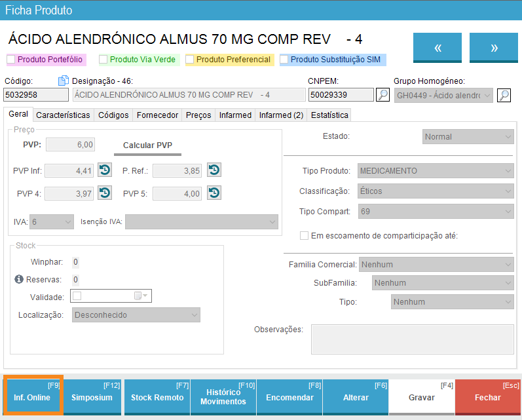Image resolution: width=522 pixels, height=420 pixels.
Task: Open the Fornecedor tab
Action: (157, 115)
